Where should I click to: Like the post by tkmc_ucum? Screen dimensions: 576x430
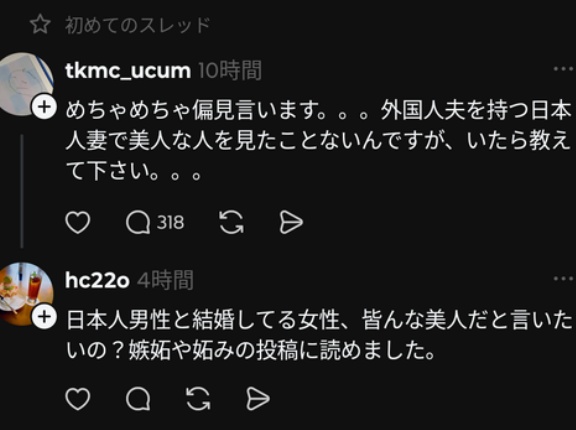[x=78, y=223]
